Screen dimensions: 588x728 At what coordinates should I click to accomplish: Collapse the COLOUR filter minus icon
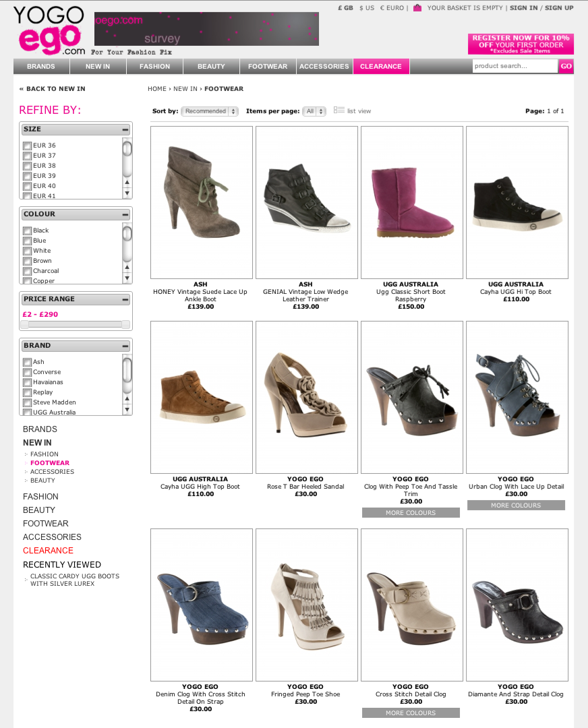[x=125, y=214]
